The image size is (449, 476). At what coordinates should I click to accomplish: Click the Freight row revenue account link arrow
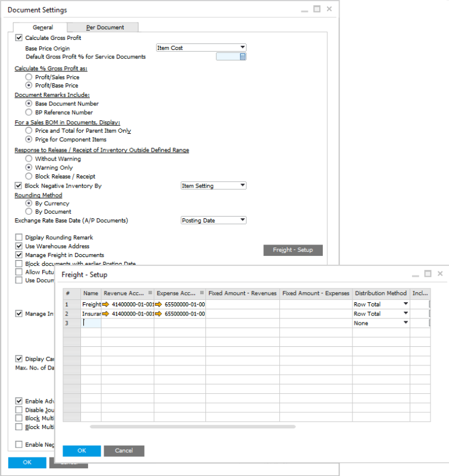106,304
